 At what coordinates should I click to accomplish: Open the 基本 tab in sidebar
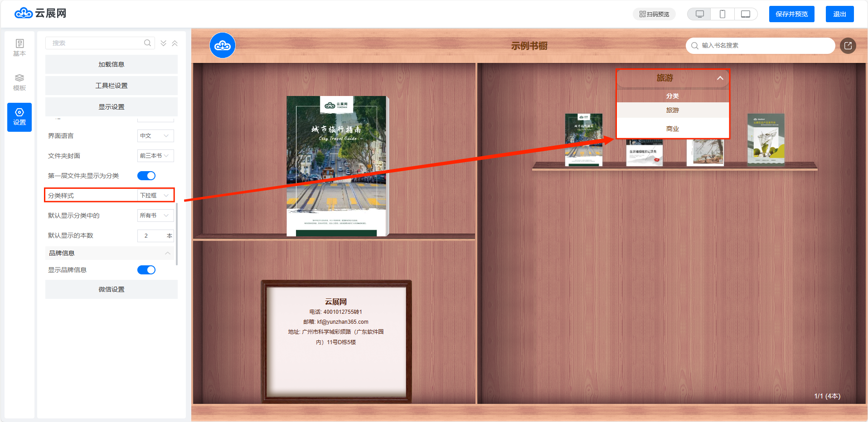[x=19, y=47]
